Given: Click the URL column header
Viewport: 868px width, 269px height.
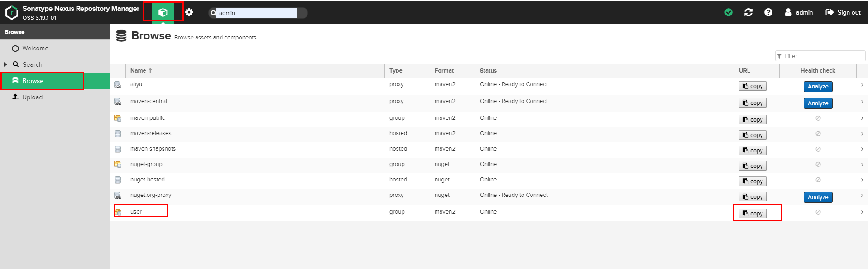Looking at the screenshot, I should (757, 71).
